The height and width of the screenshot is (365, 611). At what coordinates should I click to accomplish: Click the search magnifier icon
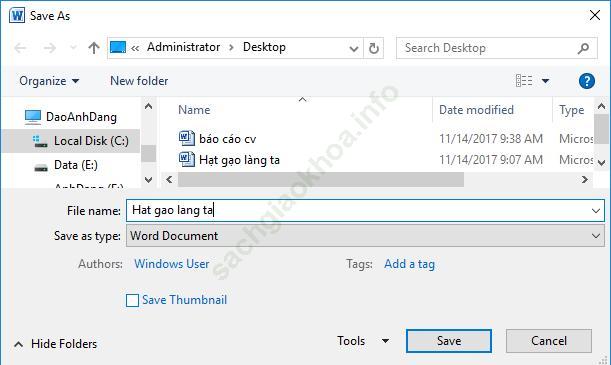click(583, 48)
